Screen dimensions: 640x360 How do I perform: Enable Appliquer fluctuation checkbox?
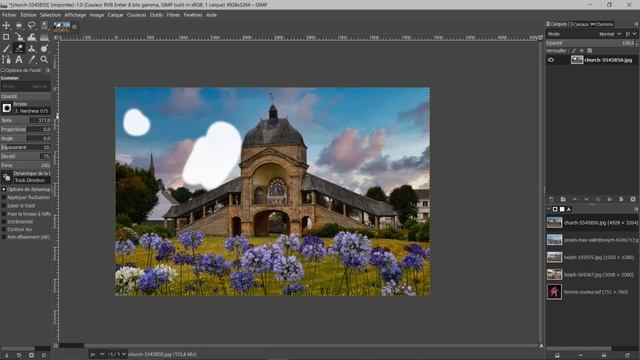click(4, 198)
